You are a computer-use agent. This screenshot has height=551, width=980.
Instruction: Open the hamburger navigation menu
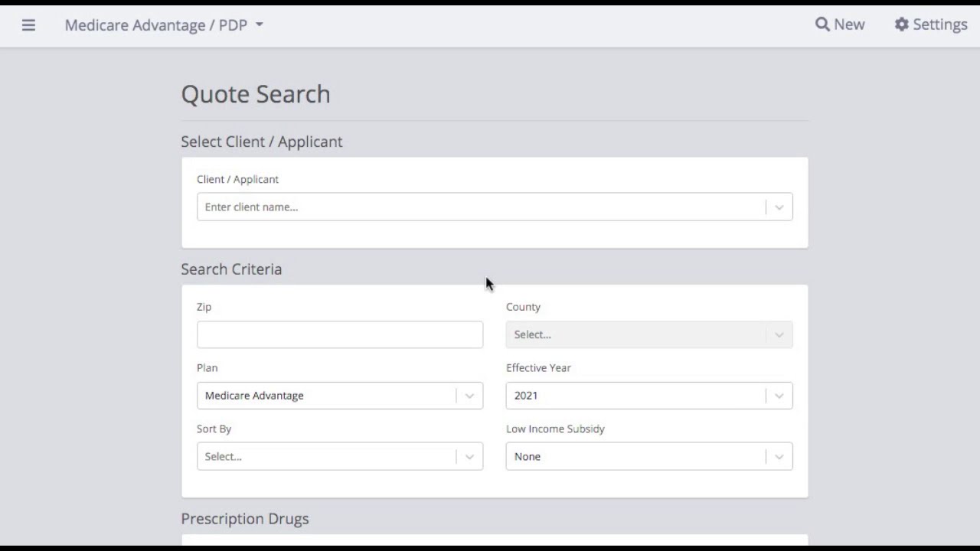tap(28, 25)
